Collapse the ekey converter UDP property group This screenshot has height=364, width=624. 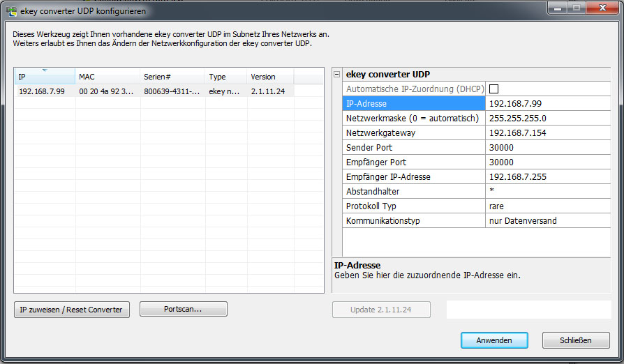[x=337, y=75]
